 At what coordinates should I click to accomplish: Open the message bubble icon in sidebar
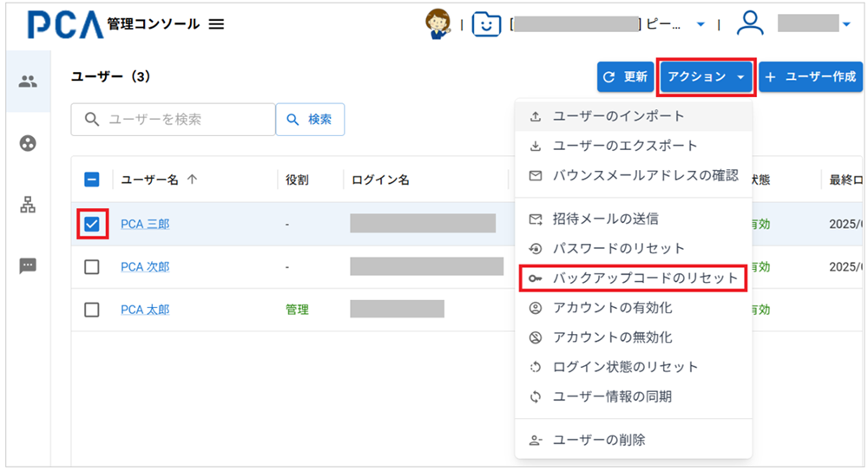pos(28,266)
